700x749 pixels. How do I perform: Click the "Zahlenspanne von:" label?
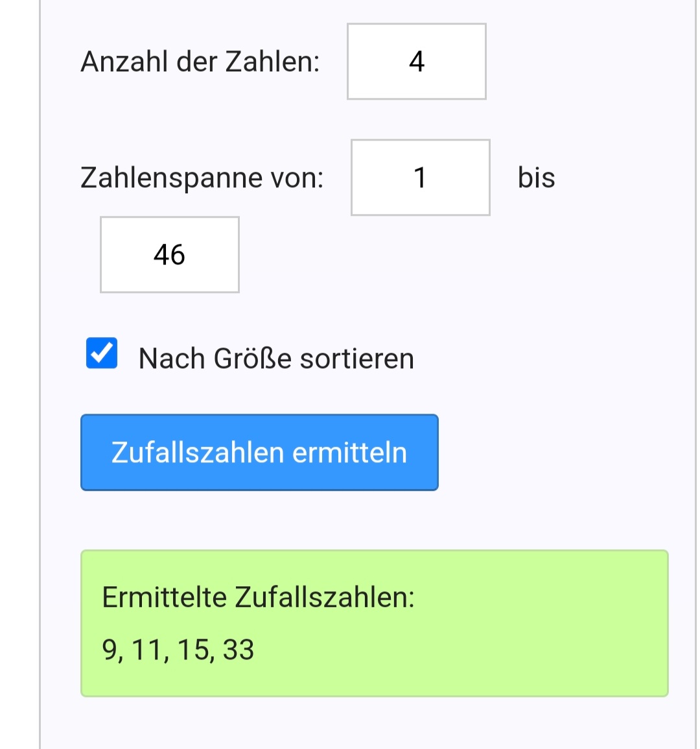pyautogui.click(x=202, y=178)
